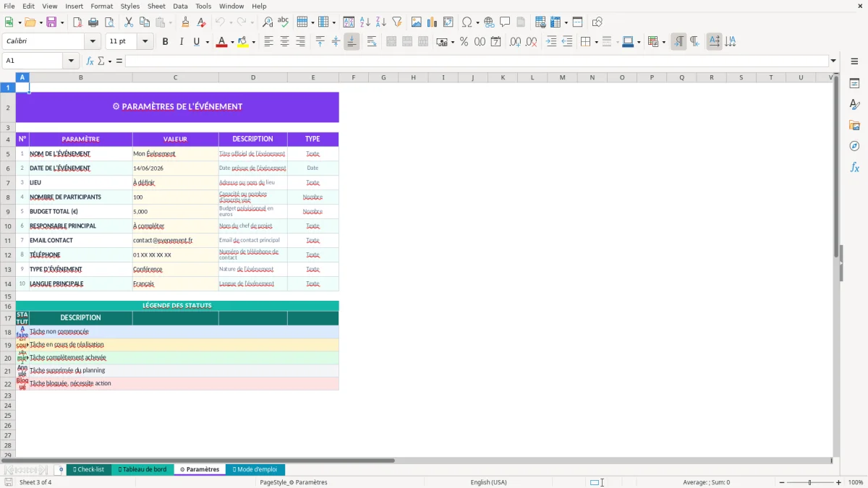Click the Copy icon
The image size is (868, 488).
tap(144, 22)
